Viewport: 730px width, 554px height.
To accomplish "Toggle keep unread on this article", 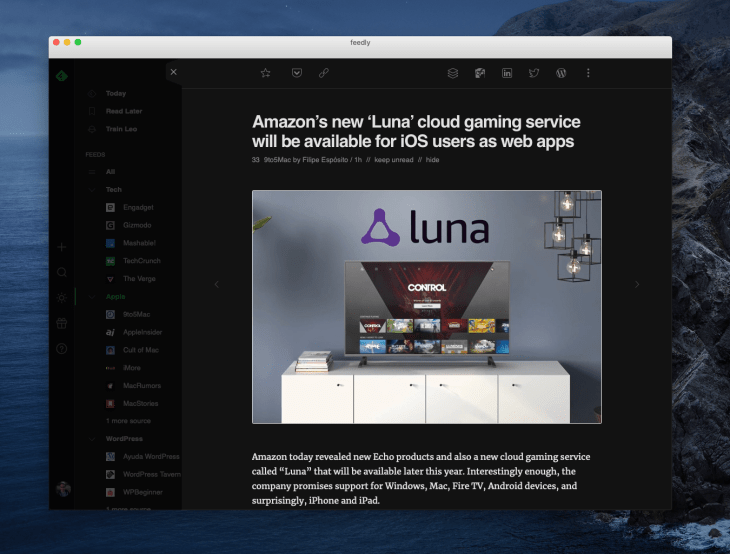I will [395, 160].
